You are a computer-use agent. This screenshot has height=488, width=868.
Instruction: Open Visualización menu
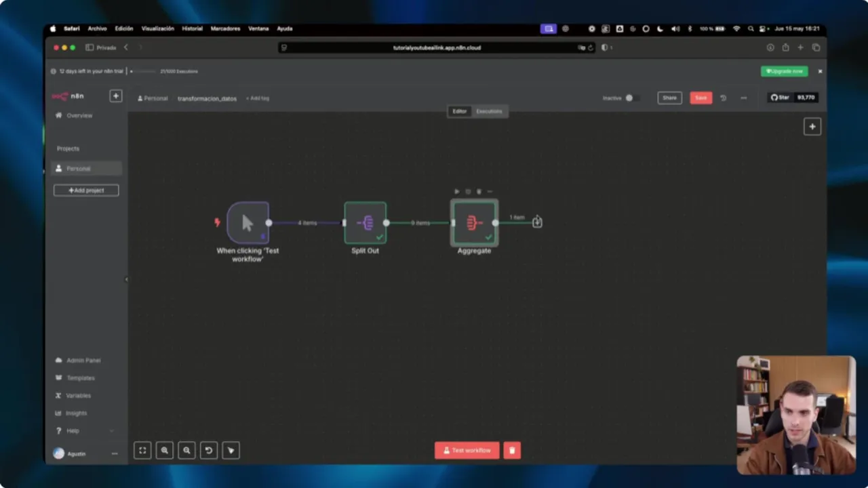[x=158, y=28]
